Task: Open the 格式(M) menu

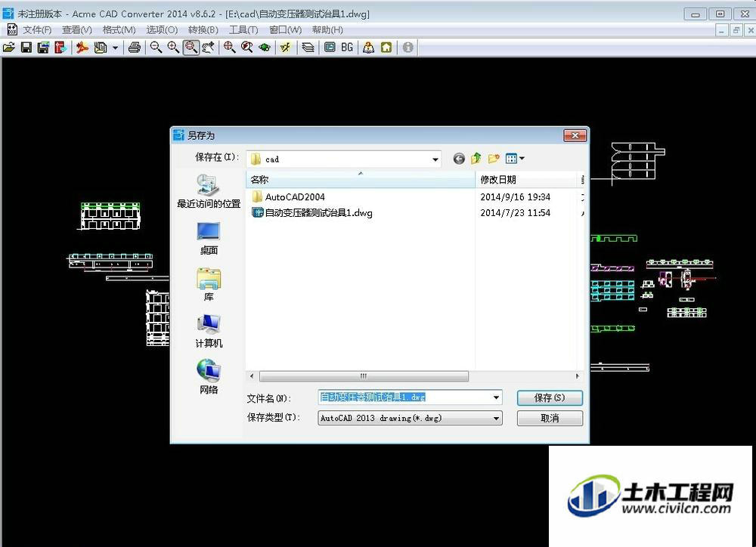Action: point(119,30)
